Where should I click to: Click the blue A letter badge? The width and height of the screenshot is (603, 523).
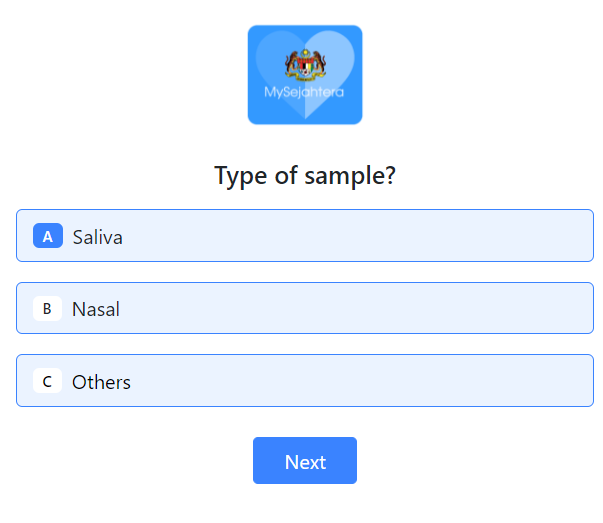(48, 236)
